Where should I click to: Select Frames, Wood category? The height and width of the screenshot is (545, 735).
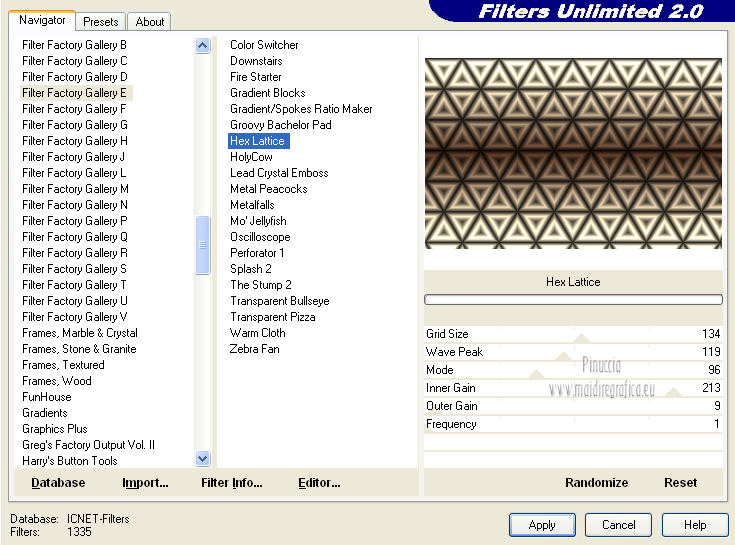click(x=57, y=381)
